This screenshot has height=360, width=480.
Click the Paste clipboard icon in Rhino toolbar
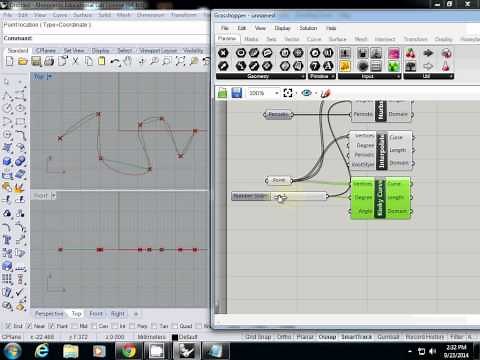click(x=102, y=61)
